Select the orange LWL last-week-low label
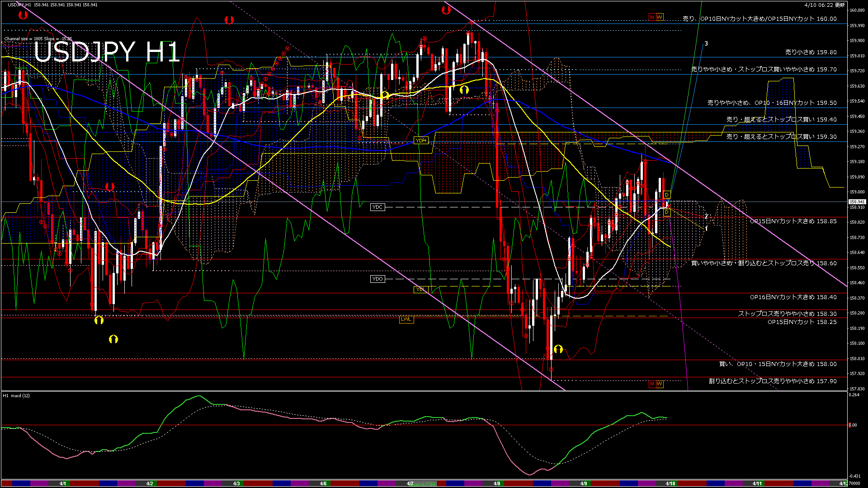This screenshot has height=488, width=868. pos(406,319)
